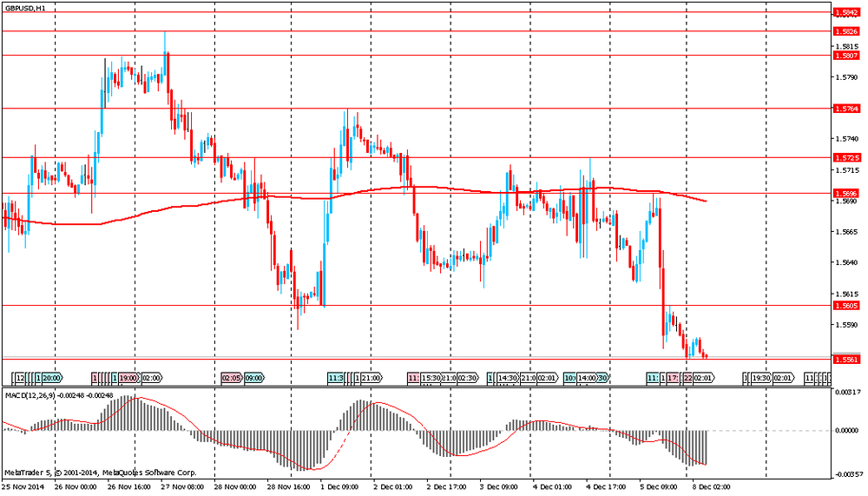
Task: Open the 14:00 calendar event marker
Action: tap(587, 379)
